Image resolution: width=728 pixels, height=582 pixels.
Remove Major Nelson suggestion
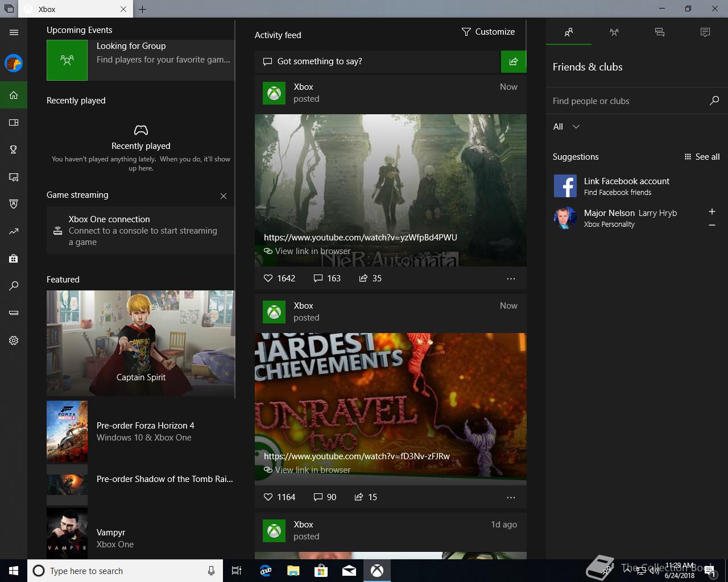[x=712, y=226]
